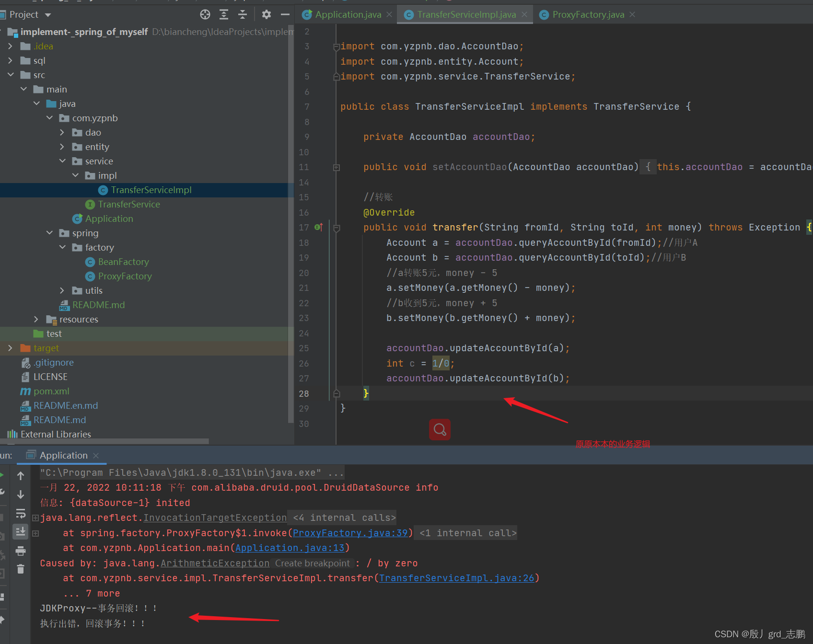The image size is (813, 644).
Task: Open TransferServiceImpl.java:26 link
Action: (x=457, y=578)
